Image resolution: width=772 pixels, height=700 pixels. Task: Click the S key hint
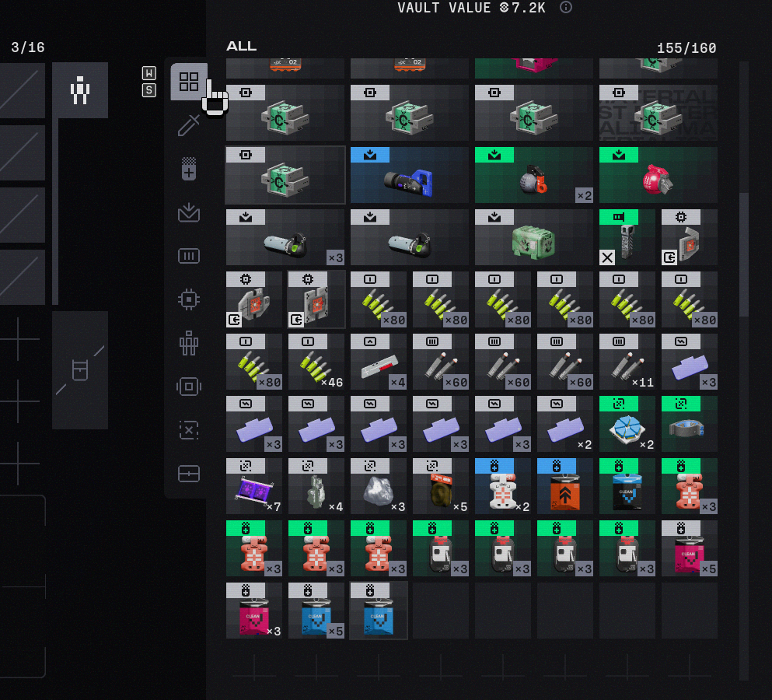coord(149,90)
